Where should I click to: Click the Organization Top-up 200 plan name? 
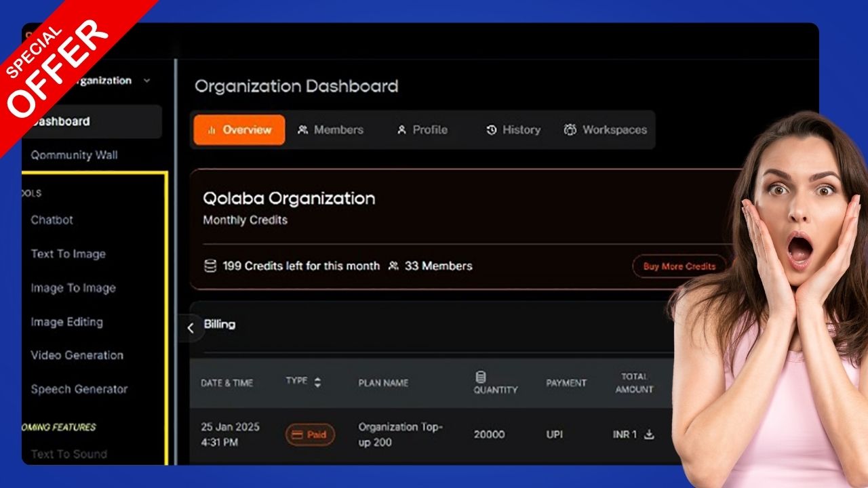pos(400,434)
